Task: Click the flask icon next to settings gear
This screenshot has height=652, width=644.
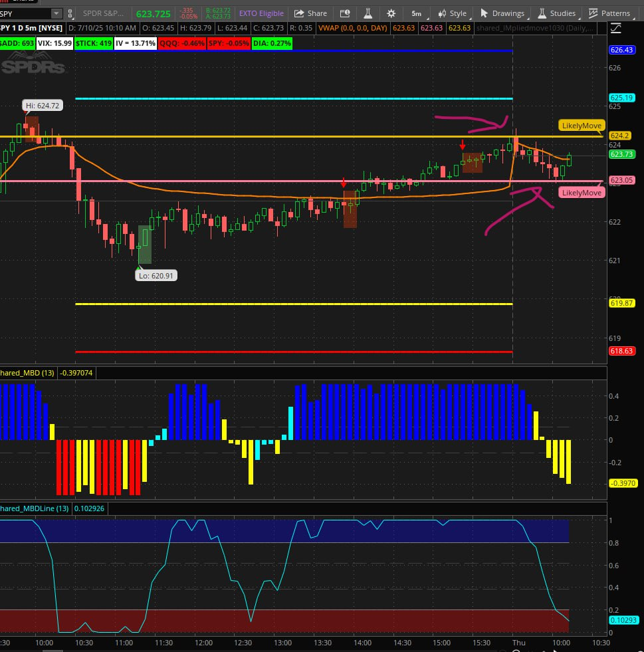Action: (368, 13)
